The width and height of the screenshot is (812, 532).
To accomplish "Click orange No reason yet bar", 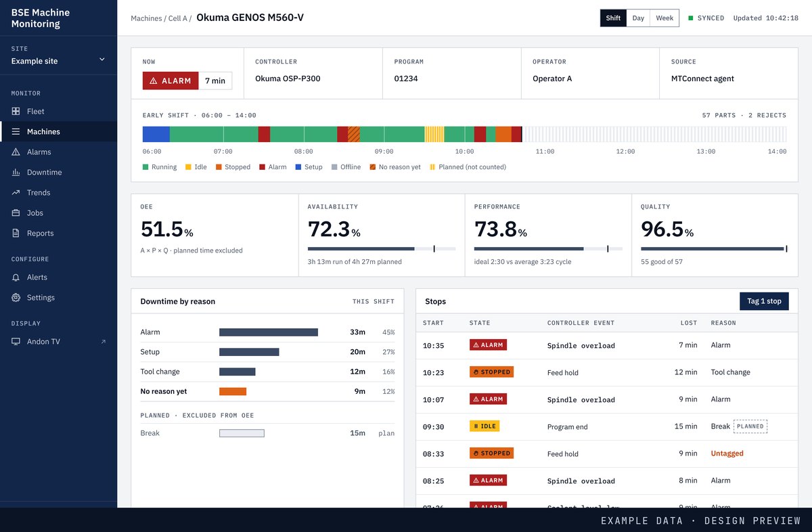I will [233, 391].
